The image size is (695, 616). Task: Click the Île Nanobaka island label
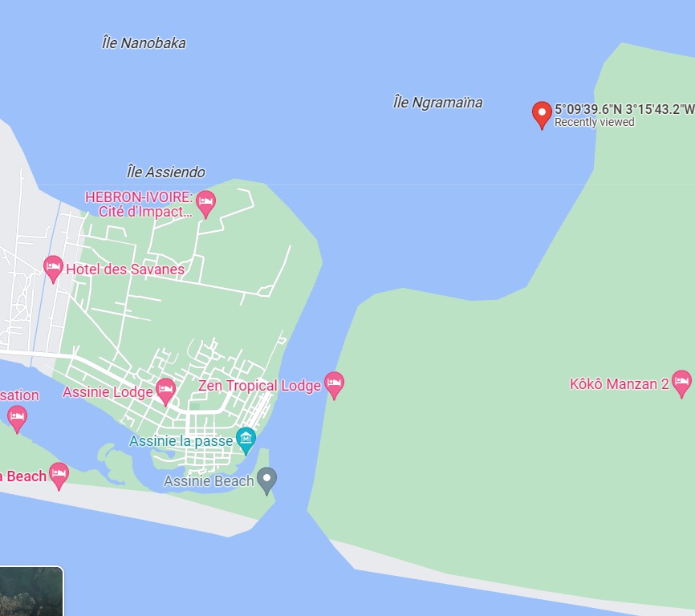tap(144, 43)
